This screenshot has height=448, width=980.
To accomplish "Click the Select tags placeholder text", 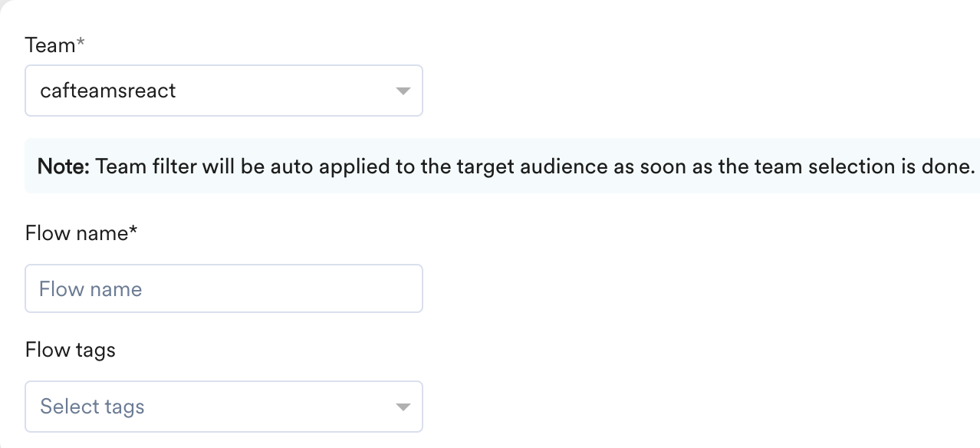I will 92,407.
